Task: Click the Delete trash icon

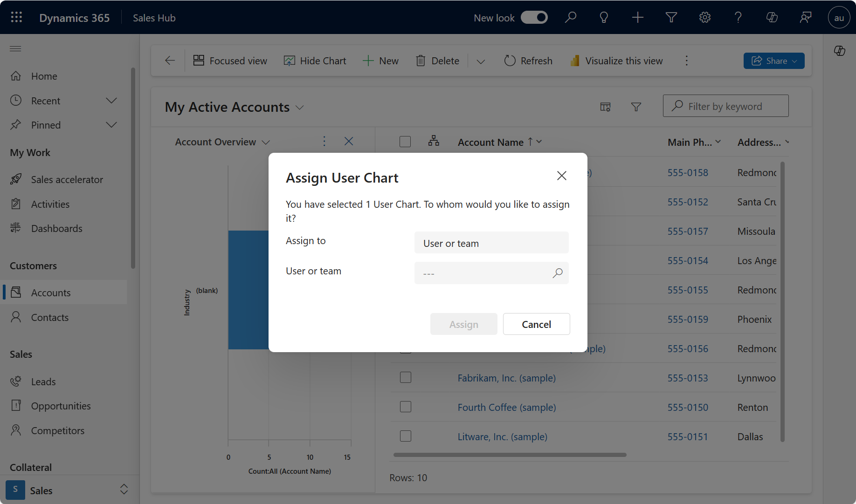Action: coord(421,61)
